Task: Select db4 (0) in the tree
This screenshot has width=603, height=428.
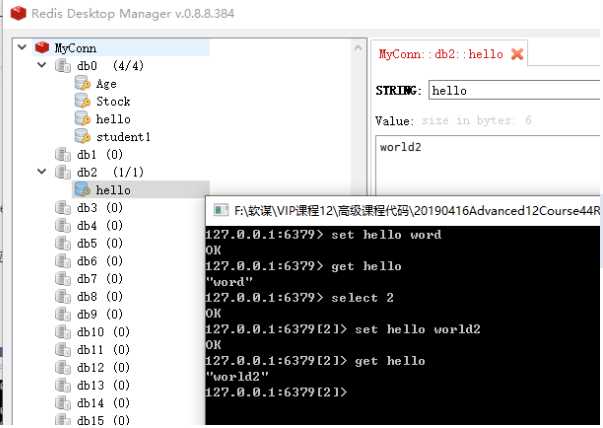Action: coord(100,225)
